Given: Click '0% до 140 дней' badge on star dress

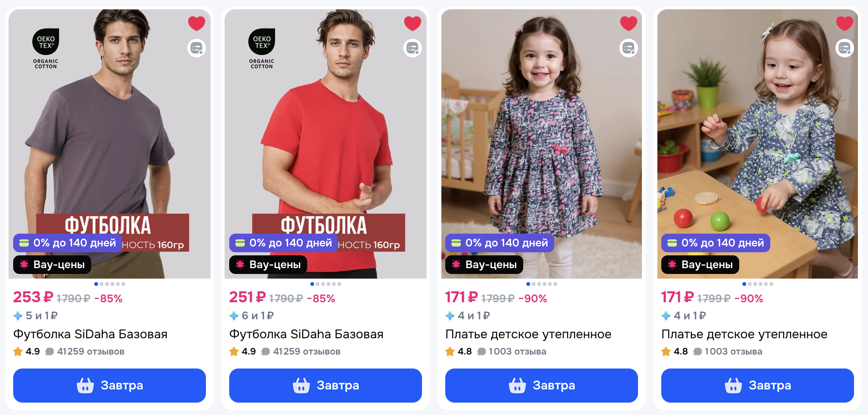Looking at the screenshot, I should pos(716,243).
